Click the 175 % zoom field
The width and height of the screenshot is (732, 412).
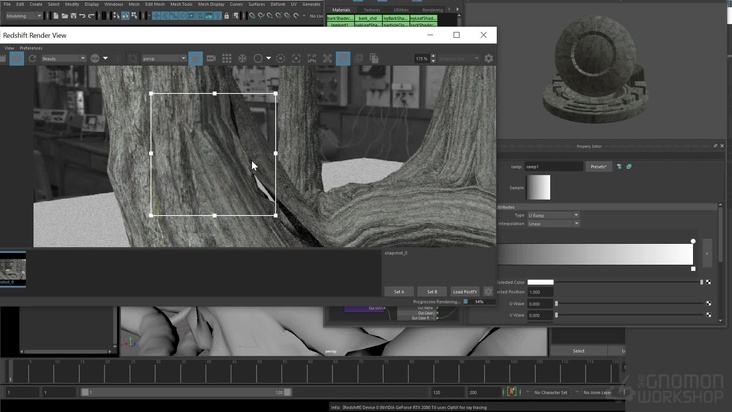click(421, 58)
